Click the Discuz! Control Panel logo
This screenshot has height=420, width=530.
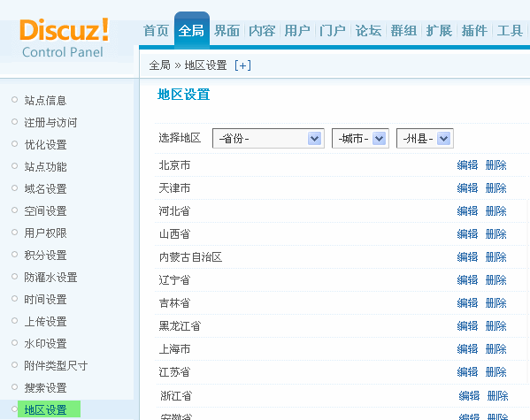pos(65,38)
